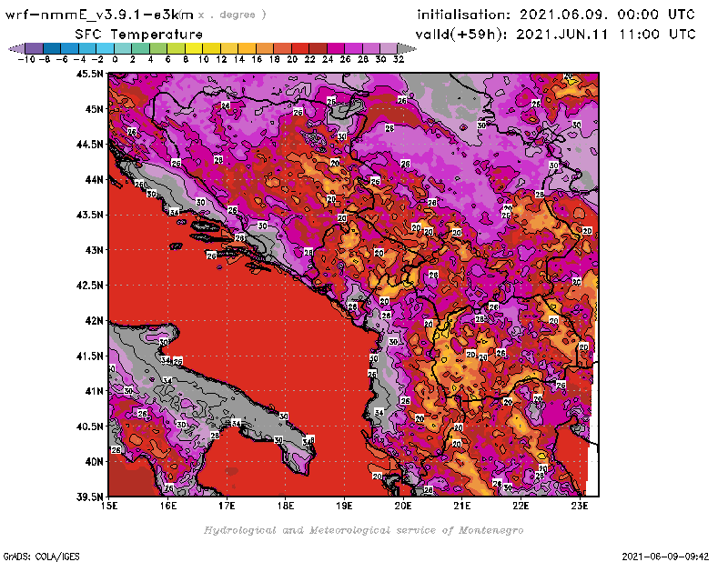Click the 'GrADS: COLA/IGES' footer text

point(41,557)
